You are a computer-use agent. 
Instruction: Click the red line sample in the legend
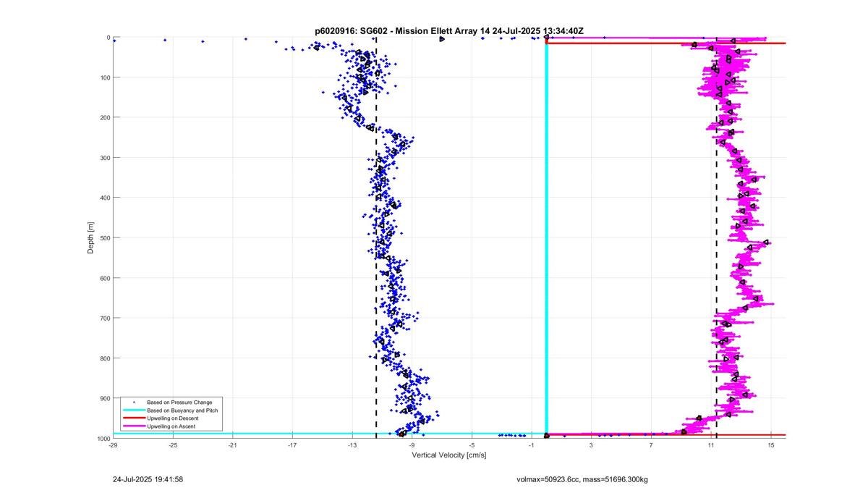(x=133, y=418)
